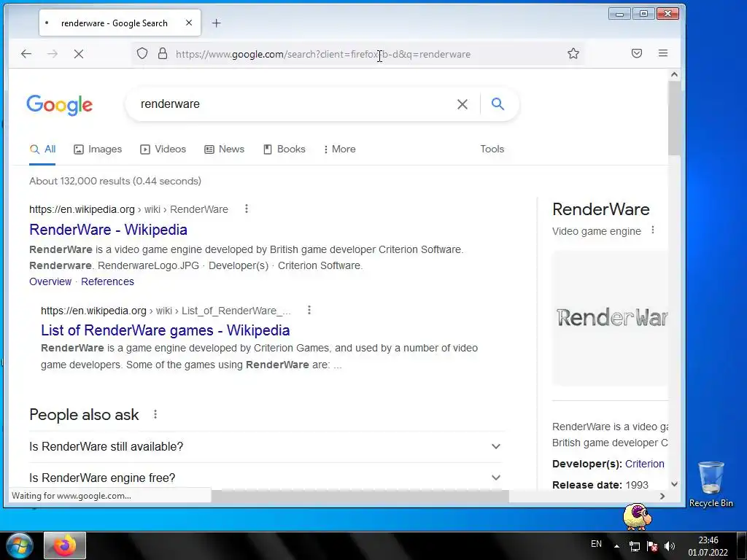This screenshot has width=747, height=560.
Task: Clear the search box with the X
Action: [462, 104]
